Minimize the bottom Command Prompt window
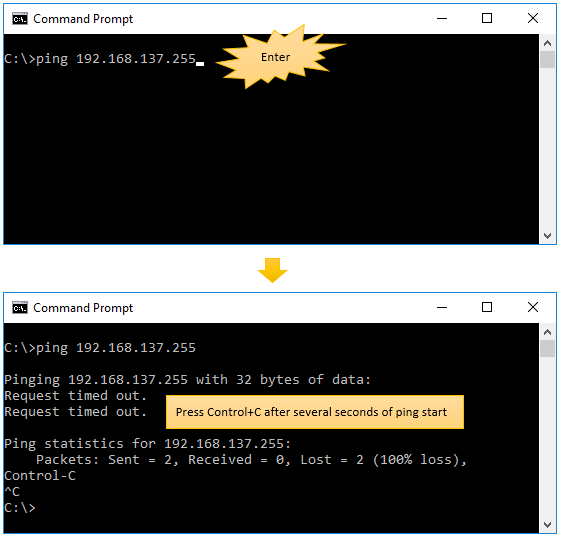Screen dimensions: 561x536 (442, 308)
